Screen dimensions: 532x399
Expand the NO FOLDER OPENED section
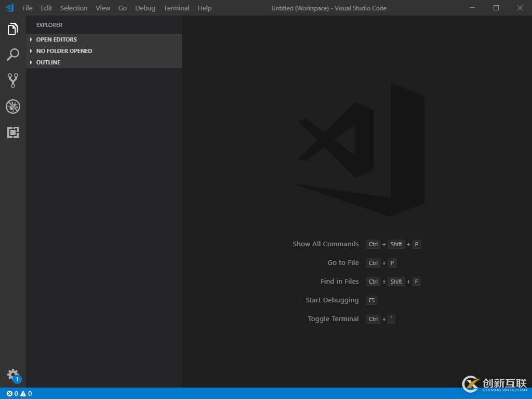tap(64, 50)
